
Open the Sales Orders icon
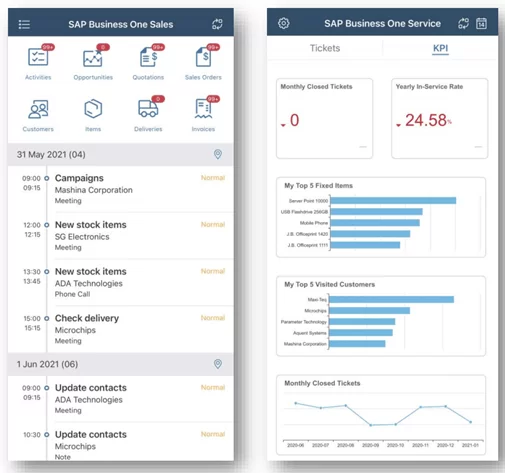click(x=203, y=57)
